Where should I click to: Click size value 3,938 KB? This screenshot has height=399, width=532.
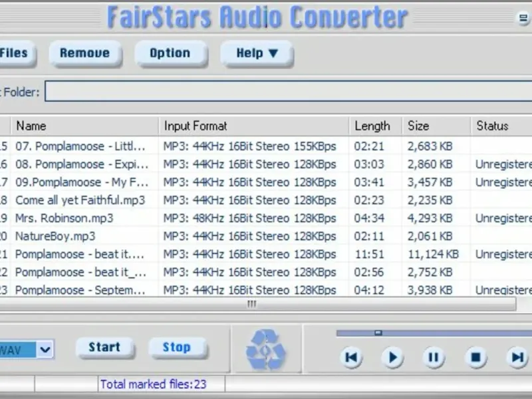(430, 290)
